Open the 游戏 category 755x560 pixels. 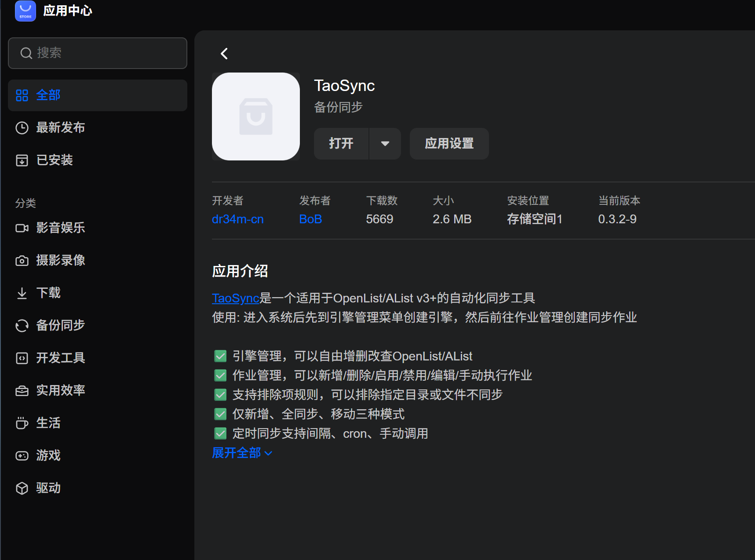point(98,456)
